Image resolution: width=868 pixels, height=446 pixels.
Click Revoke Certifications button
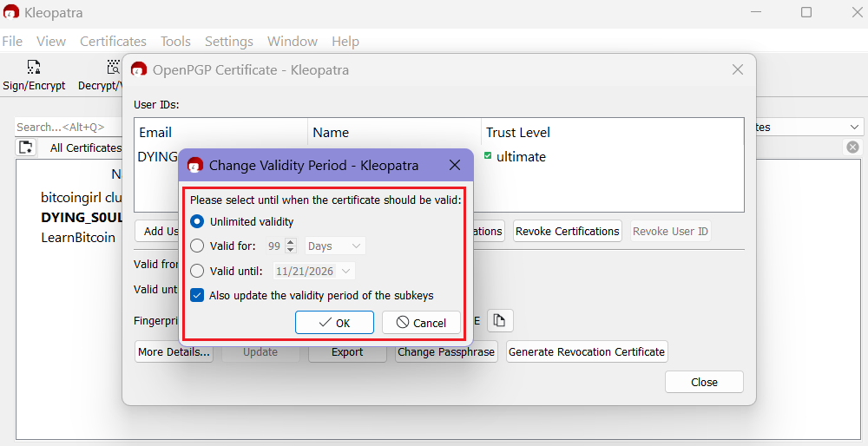[x=568, y=232]
